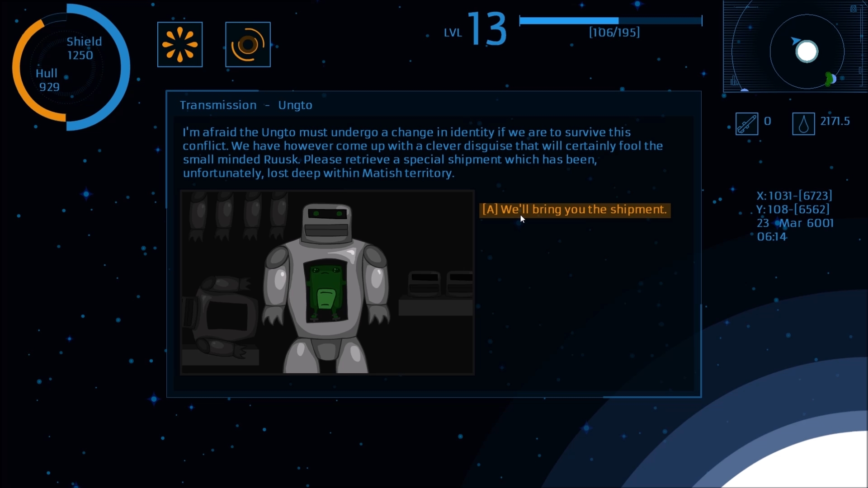Screen dimensions: 868x488
Task: Click the sword/weapon stat icon
Action: pyautogui.click(x=747, y=122)
